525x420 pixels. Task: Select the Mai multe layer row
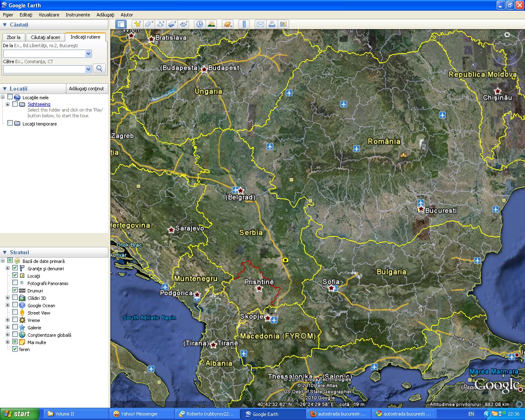tap(37, 342)
